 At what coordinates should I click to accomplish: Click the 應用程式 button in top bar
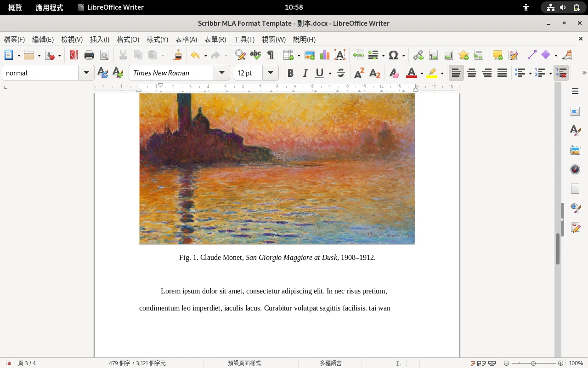(x=50, y=7)
